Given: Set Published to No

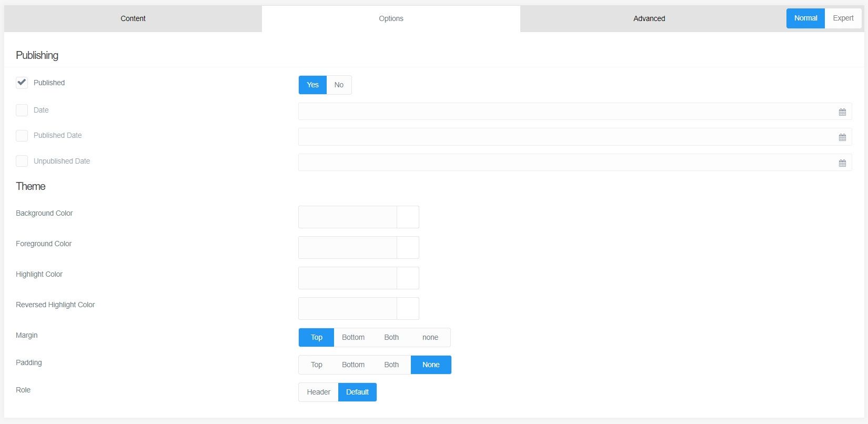Looking at the screenshot, I should pyautogui.click(x=339, y=85).
